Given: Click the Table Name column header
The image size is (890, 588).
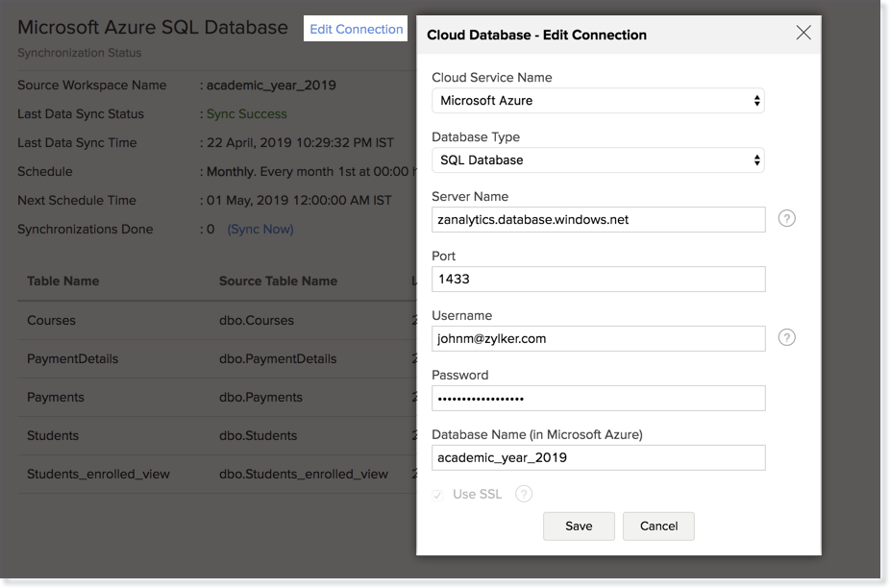Looking at the screenshot, I should (x=62, y=281).
